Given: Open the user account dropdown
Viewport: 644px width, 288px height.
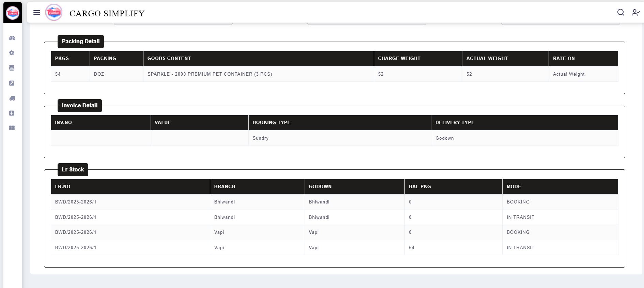Looking at the screenshot, I should point(635,13).
